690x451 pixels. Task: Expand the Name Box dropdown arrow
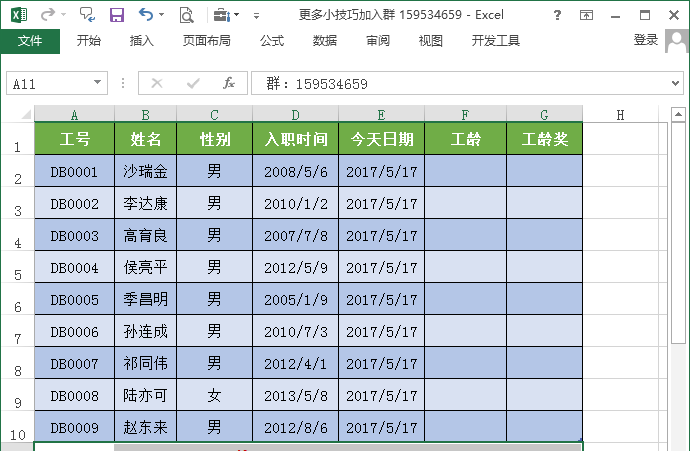[x=98, y=83]
